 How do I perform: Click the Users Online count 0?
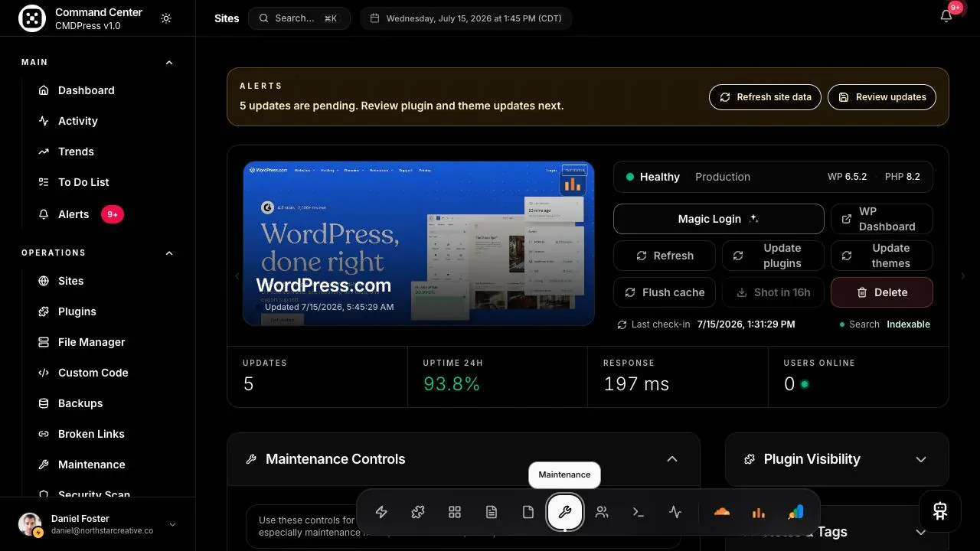click(x=789, y=384)
